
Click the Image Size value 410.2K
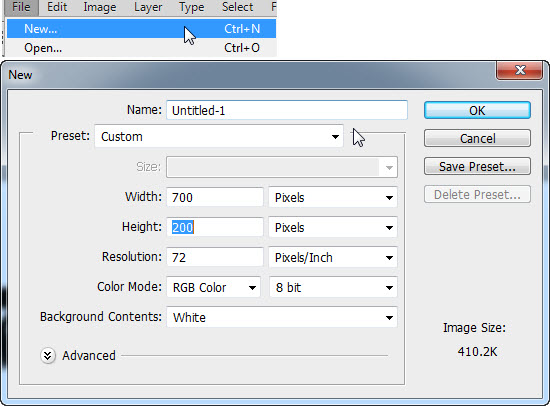(477, 352)
